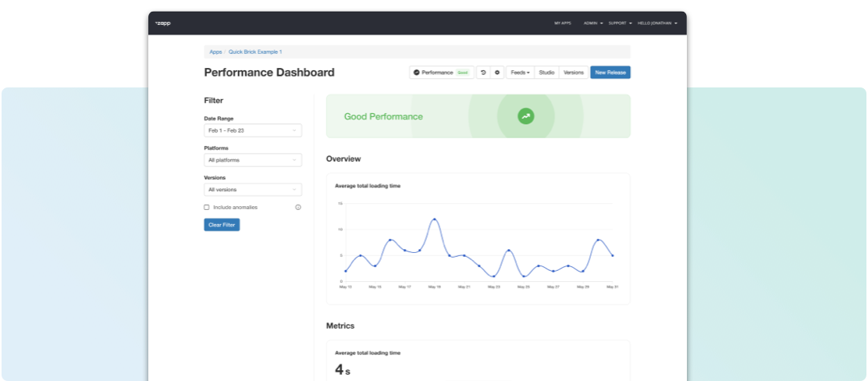The image size is (868, 381).
Task: Open the Date Range dropdown
Action: pos(252,131)
